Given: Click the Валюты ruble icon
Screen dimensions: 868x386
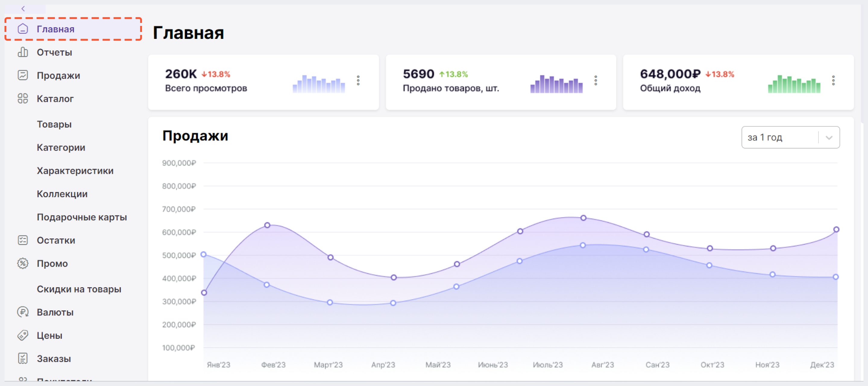Looking at the screenshot, I should pyautogui.click(x=23, y=312).
